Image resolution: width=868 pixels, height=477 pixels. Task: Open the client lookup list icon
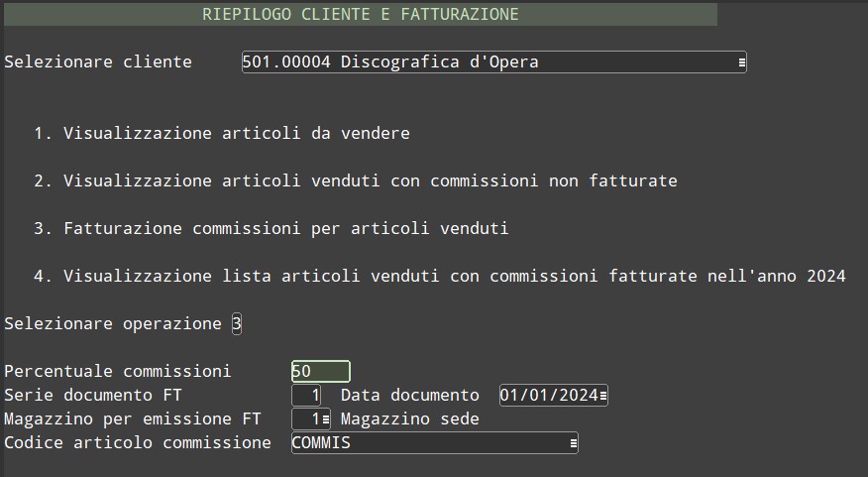[741, 62]
